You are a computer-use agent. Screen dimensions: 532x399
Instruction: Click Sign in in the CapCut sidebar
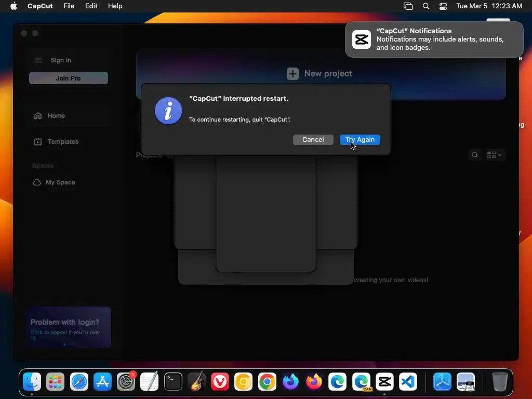(x=61, y=60)
